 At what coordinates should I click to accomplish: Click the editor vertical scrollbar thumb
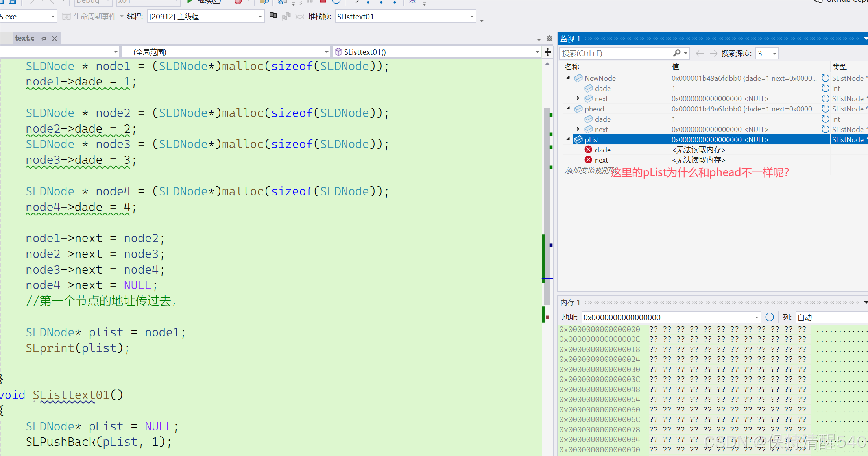(x=547, y=205)
